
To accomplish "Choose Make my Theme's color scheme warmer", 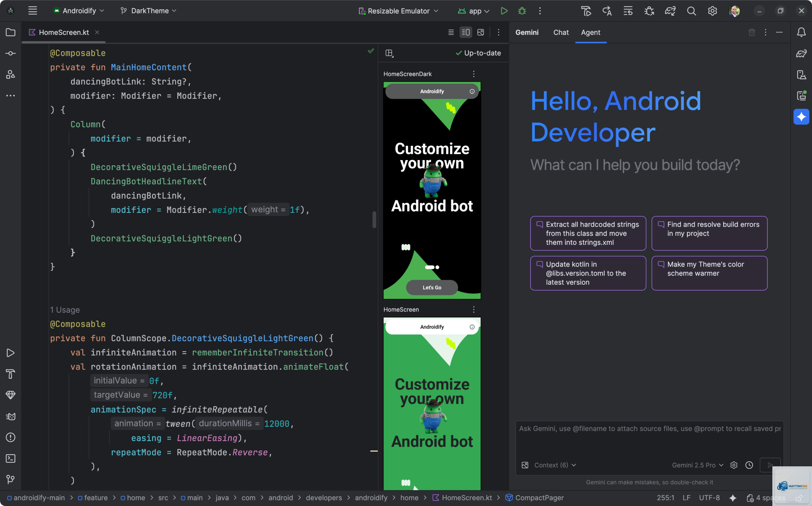I will click(709, 273).
